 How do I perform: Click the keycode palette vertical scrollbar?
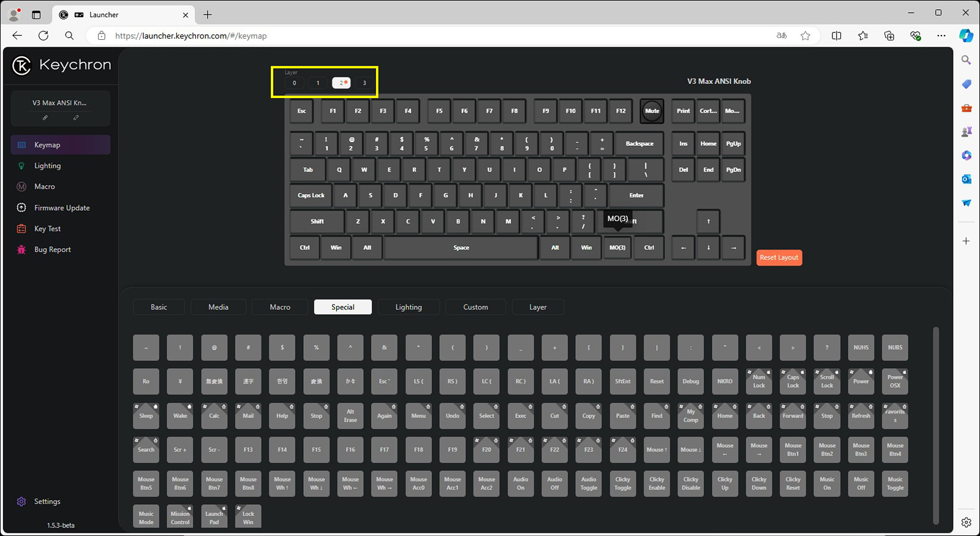click(935, 426)
